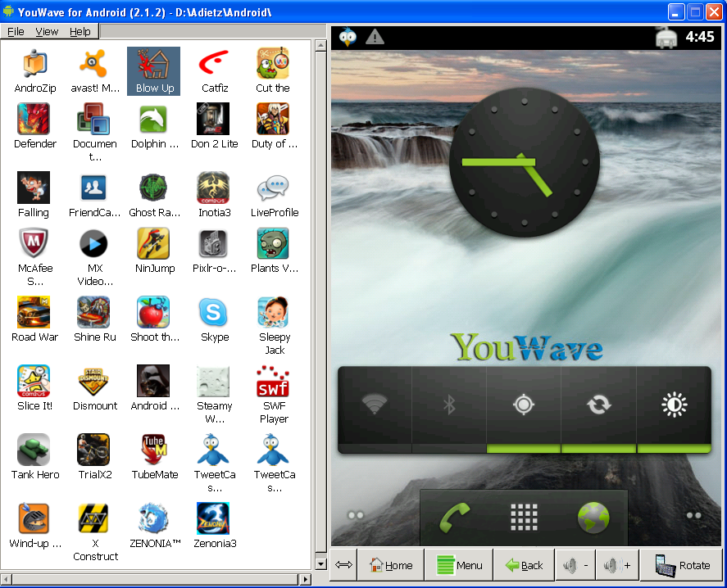Click the Home button

point(390,565)
